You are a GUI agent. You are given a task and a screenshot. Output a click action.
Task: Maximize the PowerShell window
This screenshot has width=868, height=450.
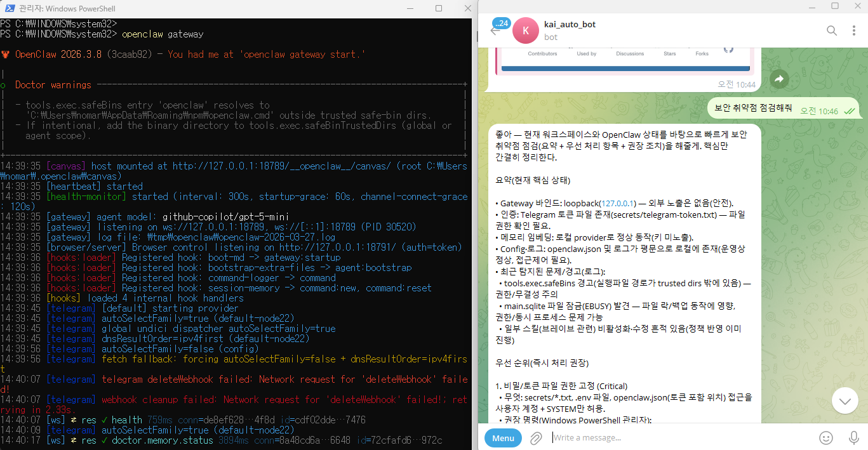point(439,8)
